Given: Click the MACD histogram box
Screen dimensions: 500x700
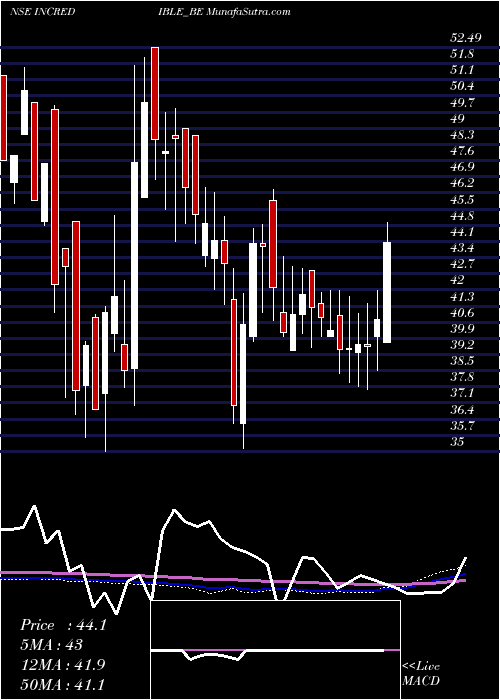Looking at the screenshot, I should click(275, 650).
